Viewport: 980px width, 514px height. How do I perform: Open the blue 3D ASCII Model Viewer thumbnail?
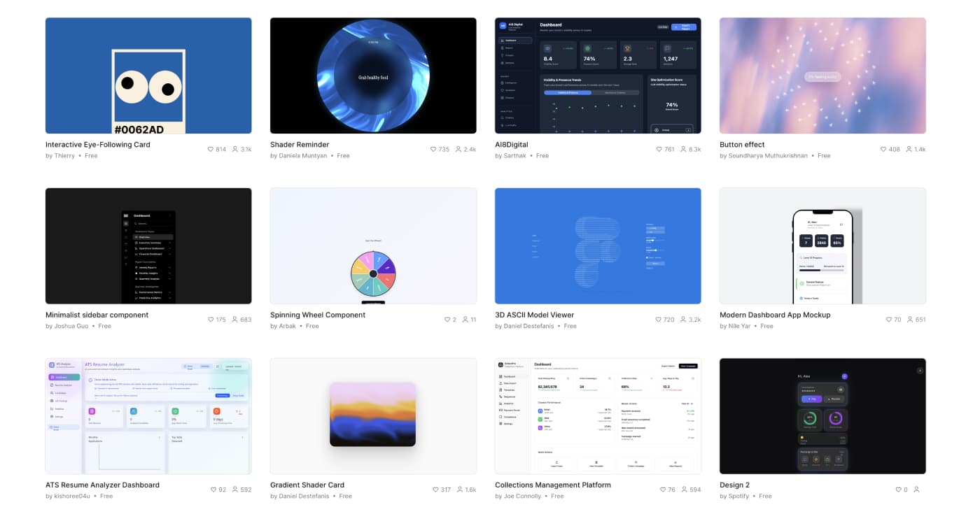point(598,245)
